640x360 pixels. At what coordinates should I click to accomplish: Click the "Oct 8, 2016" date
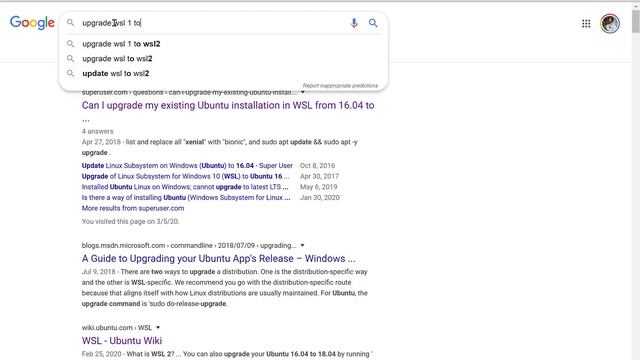[317, 166]
